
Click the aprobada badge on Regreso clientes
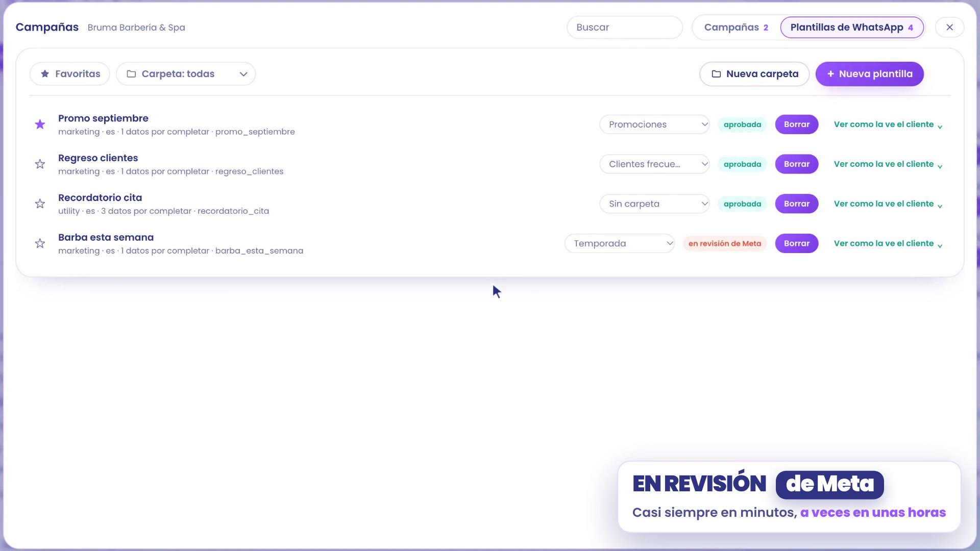[x=742, y=164]
